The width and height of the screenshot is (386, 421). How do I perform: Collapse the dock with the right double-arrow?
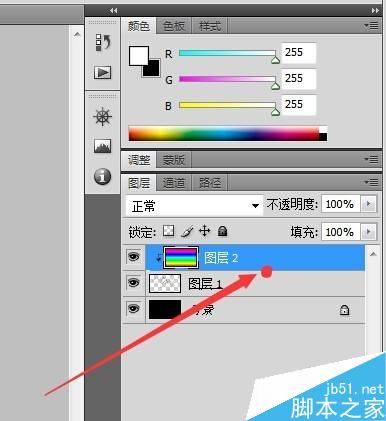point(375,11)
